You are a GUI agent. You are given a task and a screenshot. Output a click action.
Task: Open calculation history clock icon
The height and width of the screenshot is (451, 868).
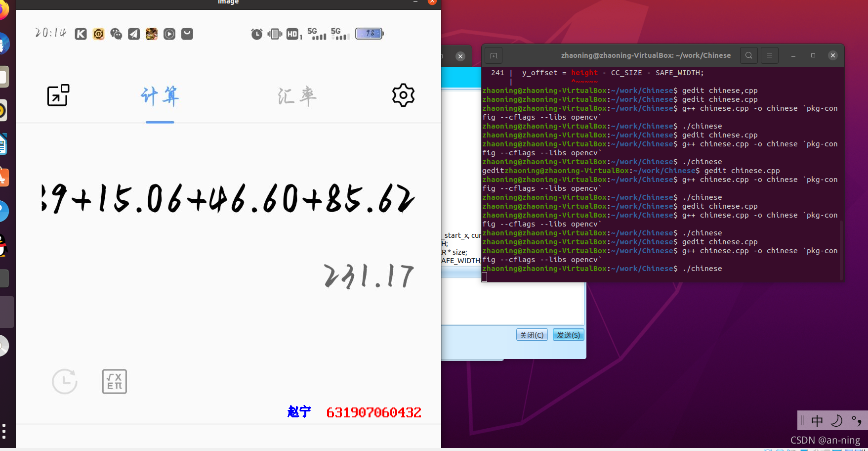[65, 381]
